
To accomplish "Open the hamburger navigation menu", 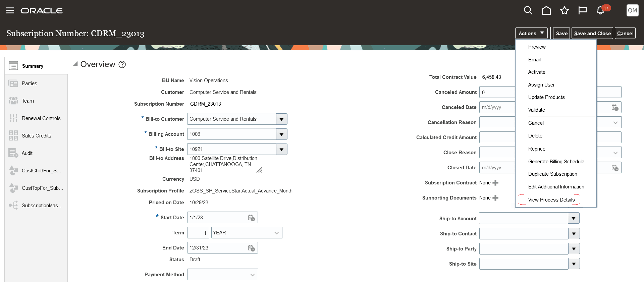I will pos(10,10).
